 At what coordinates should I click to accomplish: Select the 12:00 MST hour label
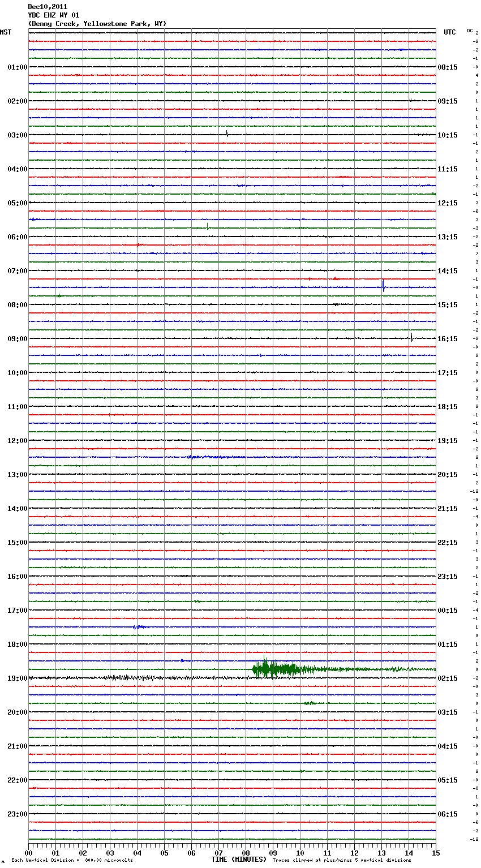pyautogui.click(x=18, y=441)
